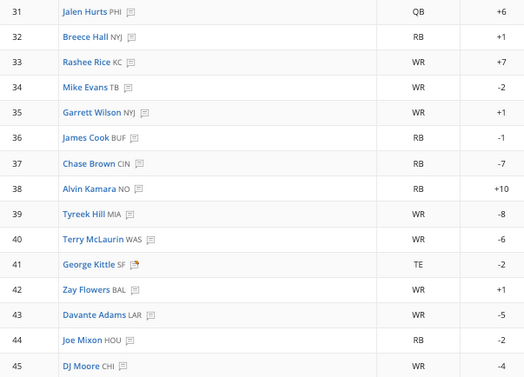The image size is (524, 377).
Task: Open the note icon beside Jalen Hurts
Action: point(131,12)
